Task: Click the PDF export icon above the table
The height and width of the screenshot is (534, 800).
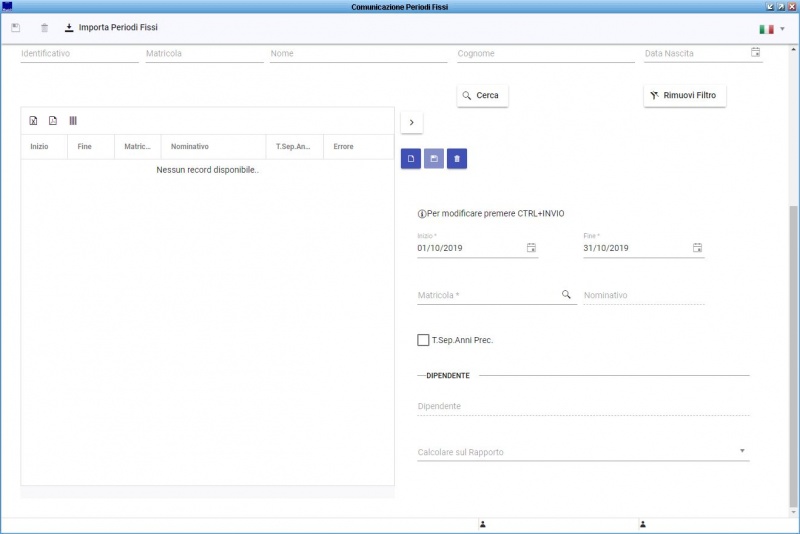Action: click(x=53, y=121)
